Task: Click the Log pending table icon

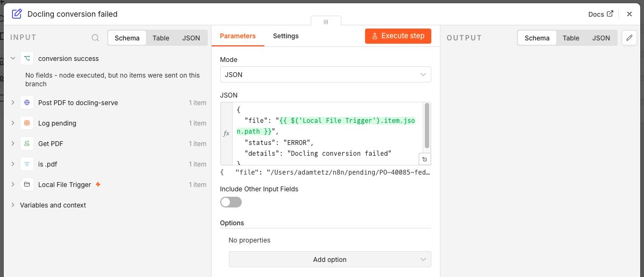Action: [27, 123]
